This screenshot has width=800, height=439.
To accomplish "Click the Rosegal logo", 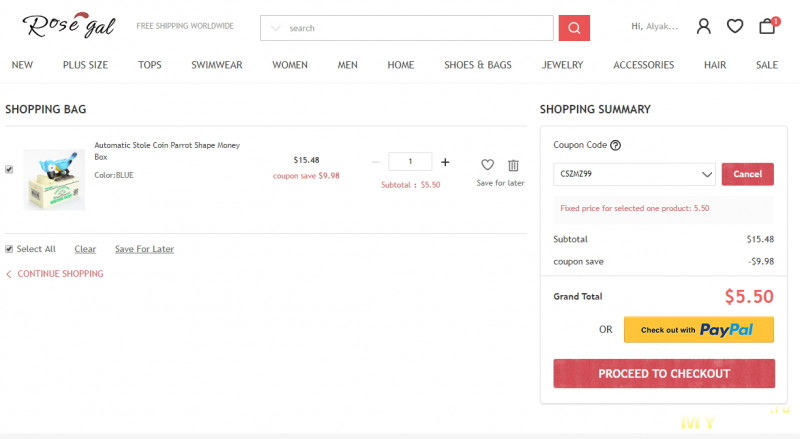I will tap(69, 26).
